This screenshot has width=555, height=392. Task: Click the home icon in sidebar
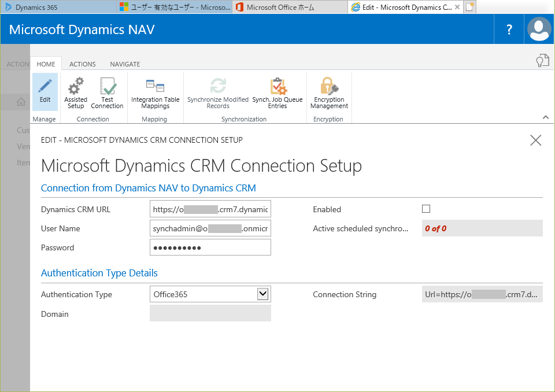pyautogui.click(x=21, y=102)
